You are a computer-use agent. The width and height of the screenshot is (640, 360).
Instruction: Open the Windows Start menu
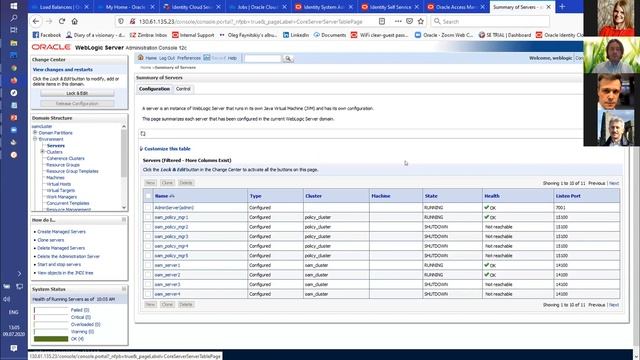(x=13, y=6)
